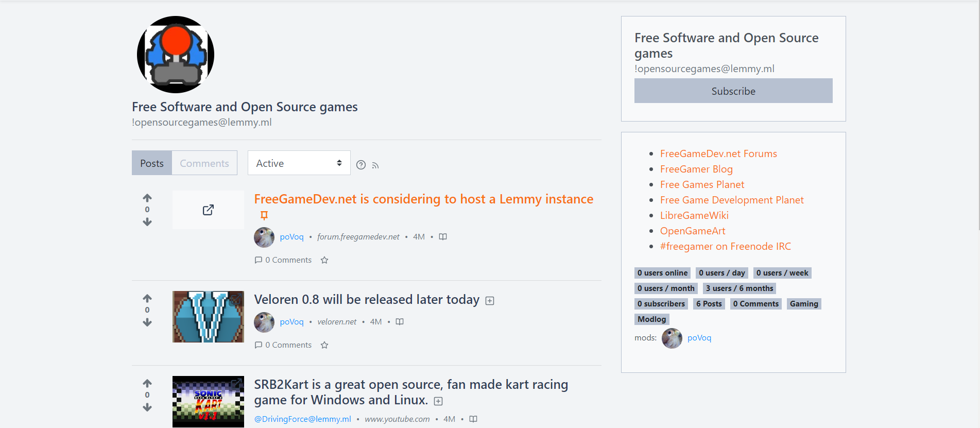Expand the Veloren 0.8 post preview

point(490,301)
